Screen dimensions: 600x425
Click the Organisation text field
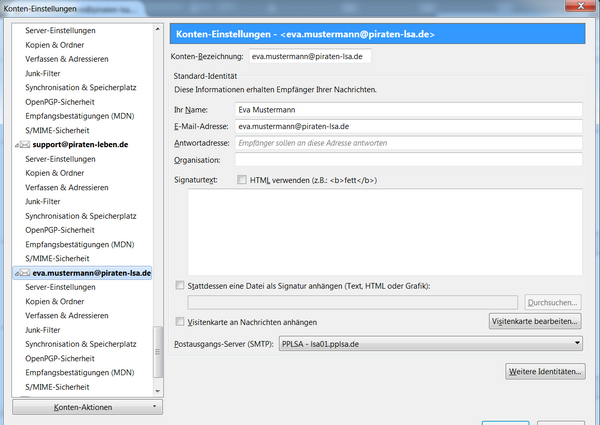click(x=408, y=159)
